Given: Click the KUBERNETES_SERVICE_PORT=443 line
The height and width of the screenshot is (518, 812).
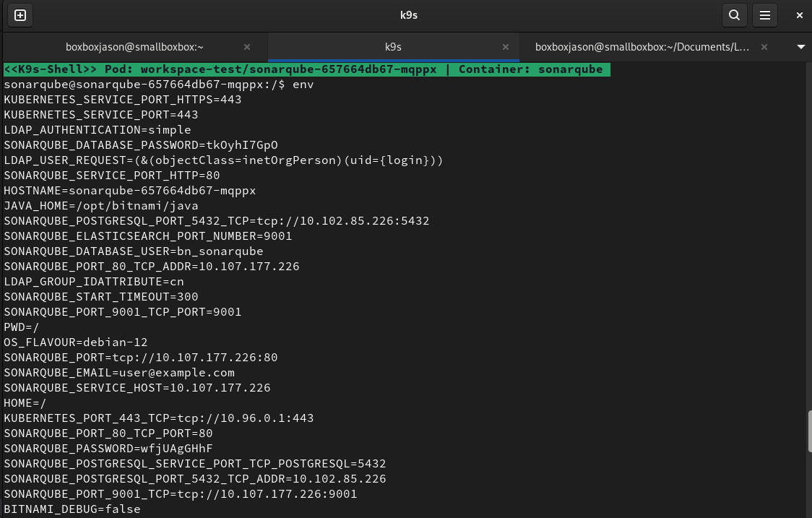Looking at the screenshot, I should tap(101, 114).
